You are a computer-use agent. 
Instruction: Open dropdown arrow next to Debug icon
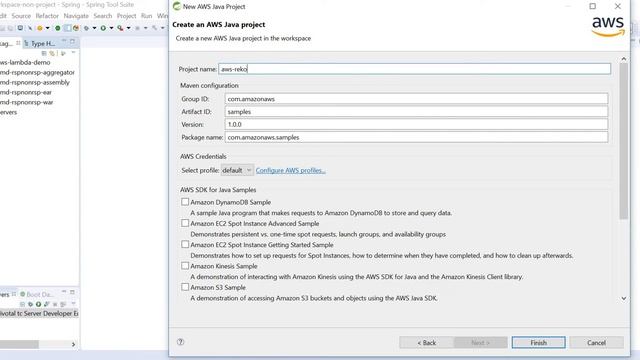94,28
